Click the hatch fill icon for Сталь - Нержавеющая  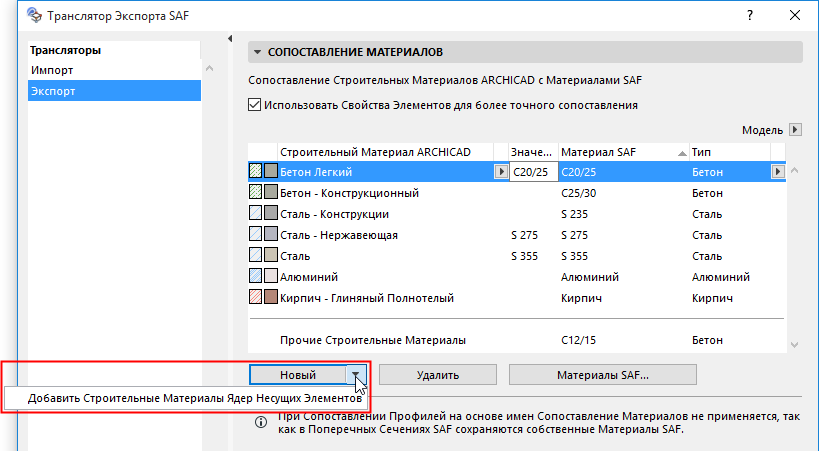pos(255,234)
